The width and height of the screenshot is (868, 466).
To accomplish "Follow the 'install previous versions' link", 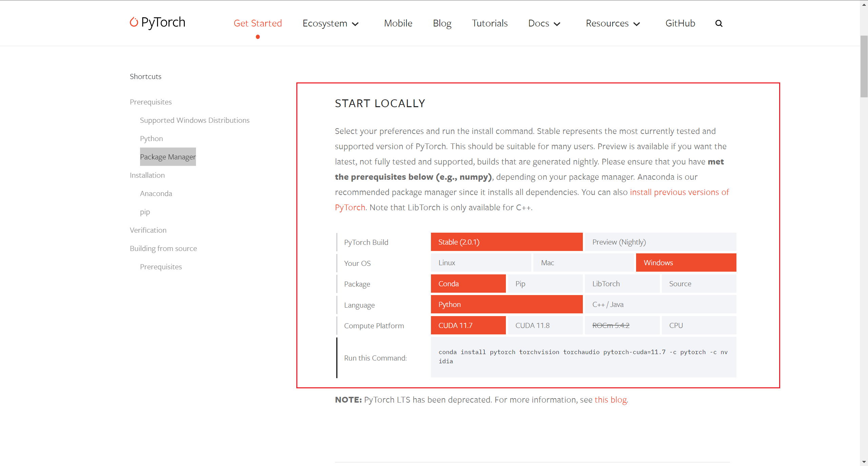I will [679, 192].
